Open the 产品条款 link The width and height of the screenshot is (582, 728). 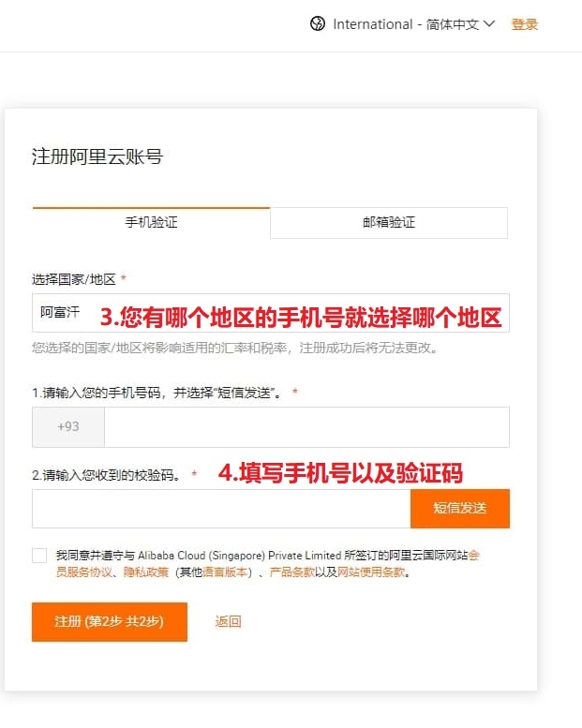click(x=291, y=572)
